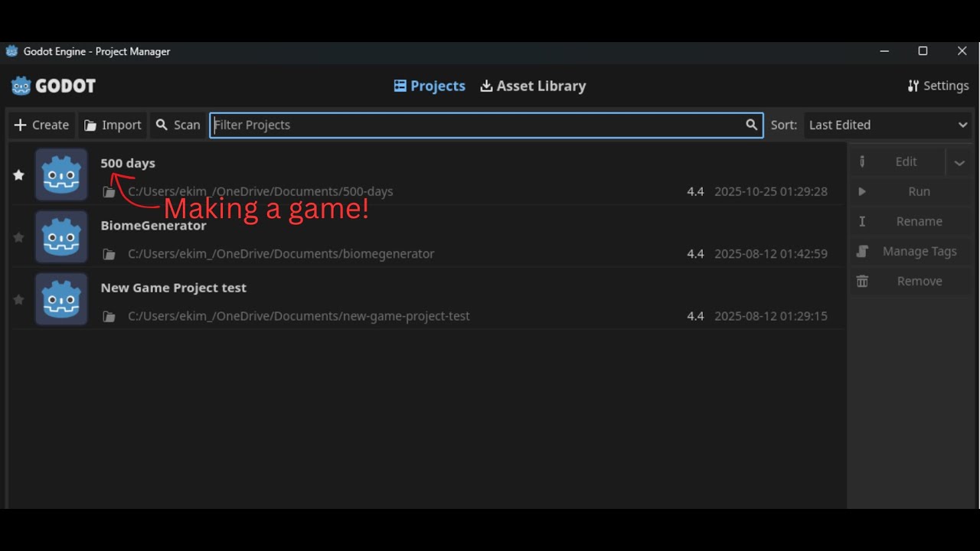
Task: Click date 2025-08-12 01:29:15
Action: pos(771,315)
